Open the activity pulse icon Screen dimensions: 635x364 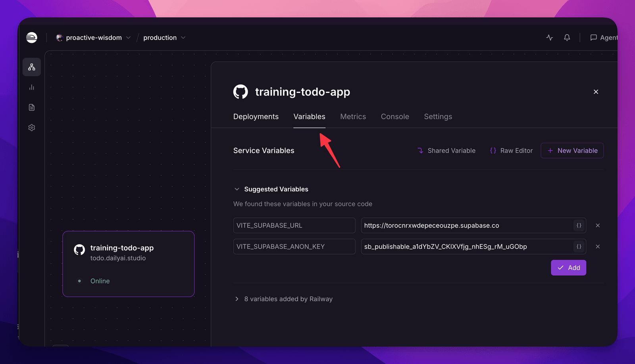click(550, 38)
